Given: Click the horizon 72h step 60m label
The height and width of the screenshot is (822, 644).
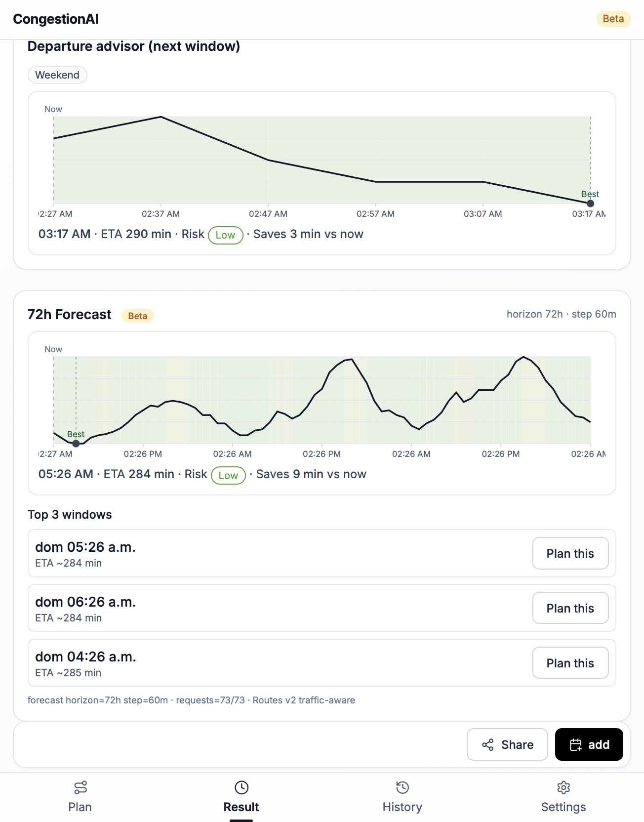Looking at the screenshot, I should [x=561, y=314].
